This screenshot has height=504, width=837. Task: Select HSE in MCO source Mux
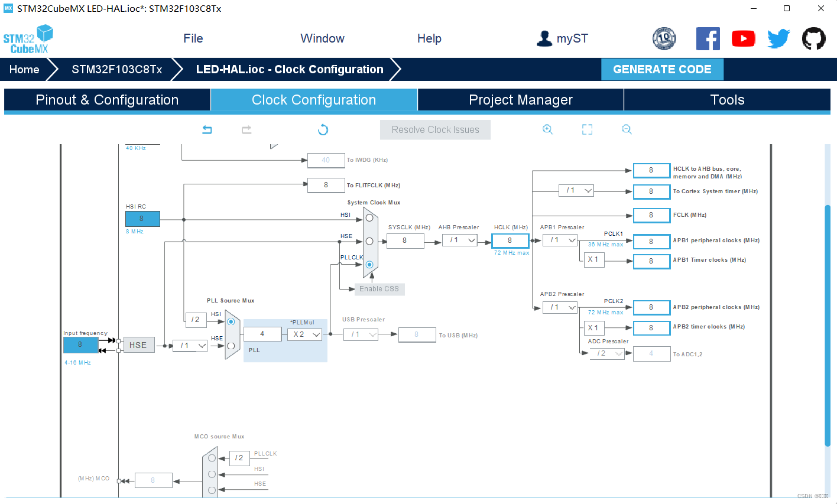tap(212, 489)
